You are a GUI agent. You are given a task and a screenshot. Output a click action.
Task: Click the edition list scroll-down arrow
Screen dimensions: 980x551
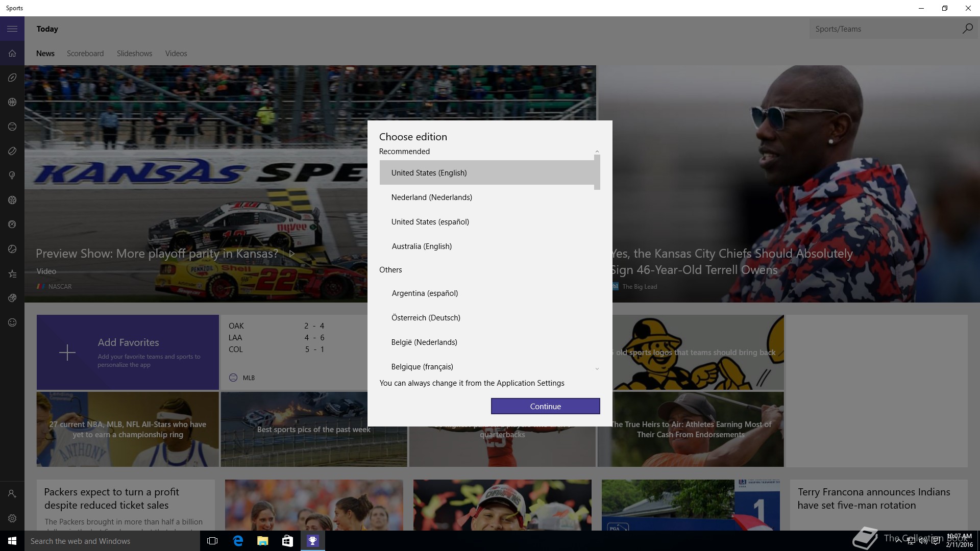[597, 368]
